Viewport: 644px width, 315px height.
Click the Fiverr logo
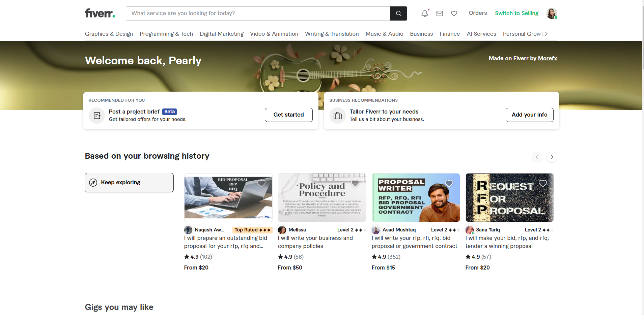pos(100,13)
